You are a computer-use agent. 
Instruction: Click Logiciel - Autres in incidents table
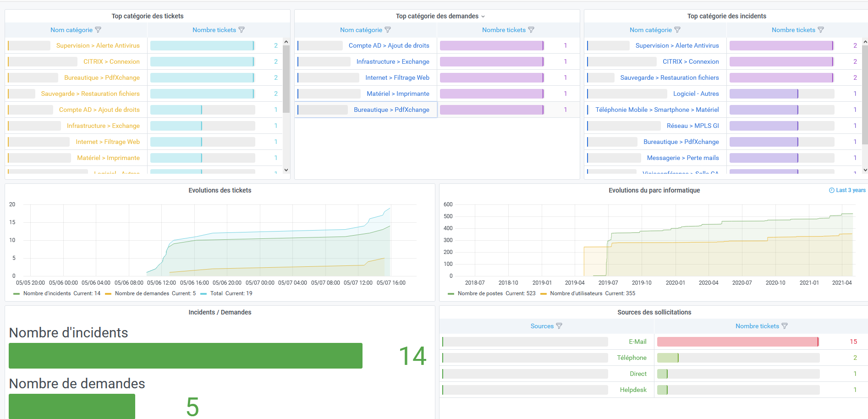(696, 94)
